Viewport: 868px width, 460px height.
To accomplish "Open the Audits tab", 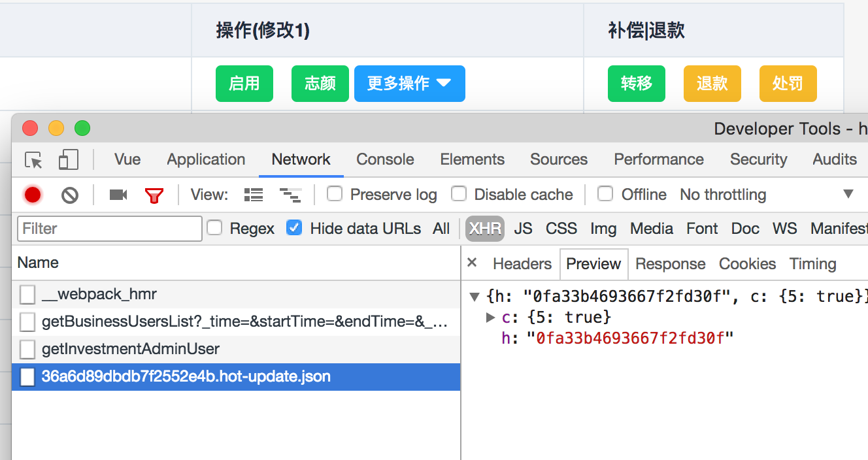I will coord(835,159).
